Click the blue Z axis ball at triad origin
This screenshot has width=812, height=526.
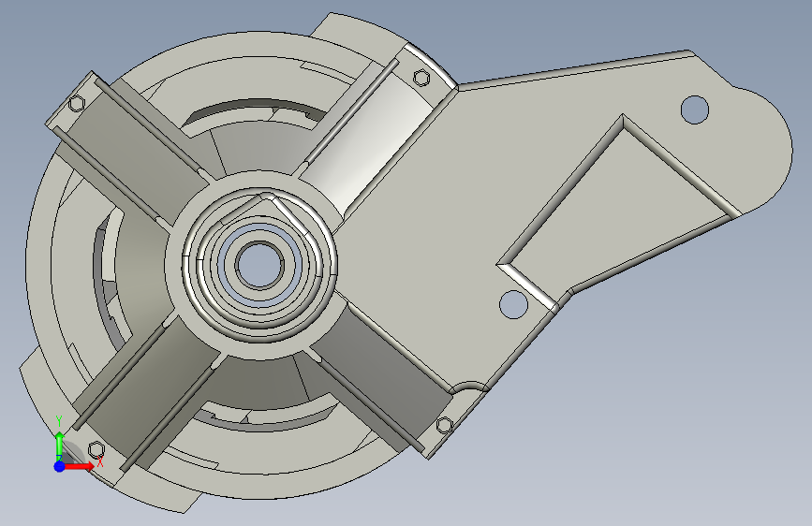[x=60, y=466]
